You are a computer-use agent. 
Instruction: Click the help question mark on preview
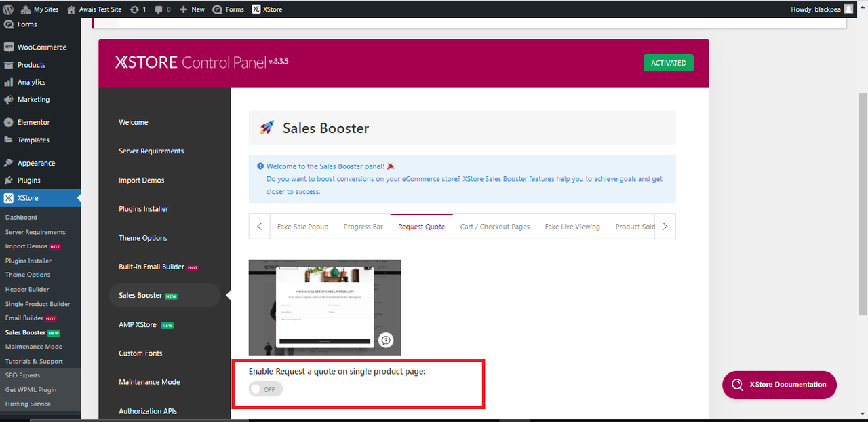[386, 340]
